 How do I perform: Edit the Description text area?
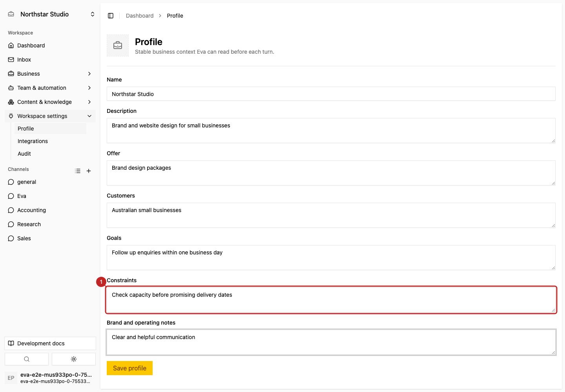point(331,131)
